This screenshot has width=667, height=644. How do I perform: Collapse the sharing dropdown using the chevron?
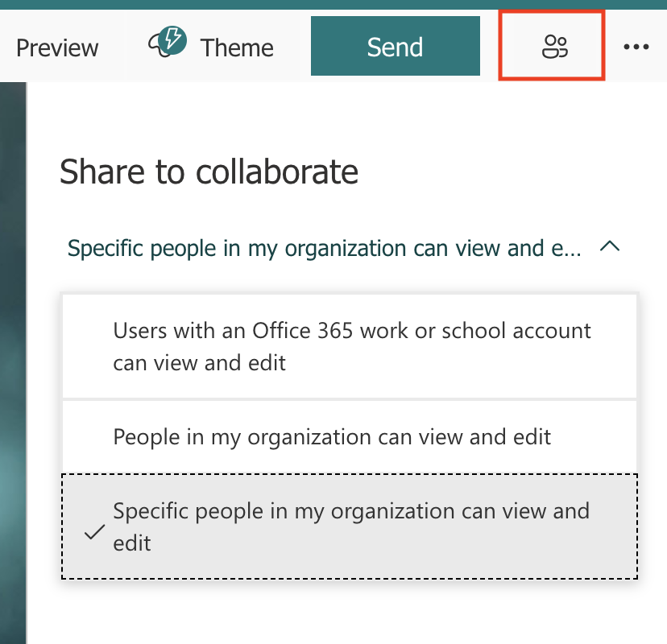pos(610,248)
